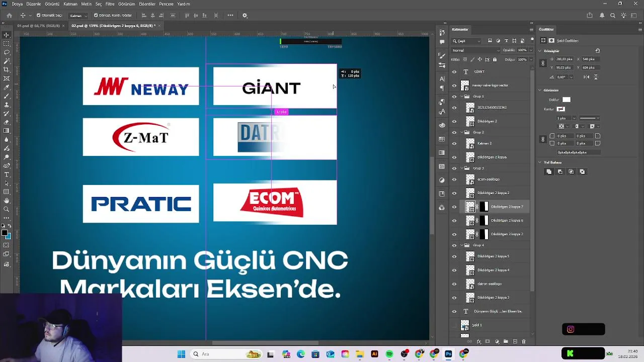
Task: Collapse the Grup 3 folder
Action: click(x=461, y=168)
